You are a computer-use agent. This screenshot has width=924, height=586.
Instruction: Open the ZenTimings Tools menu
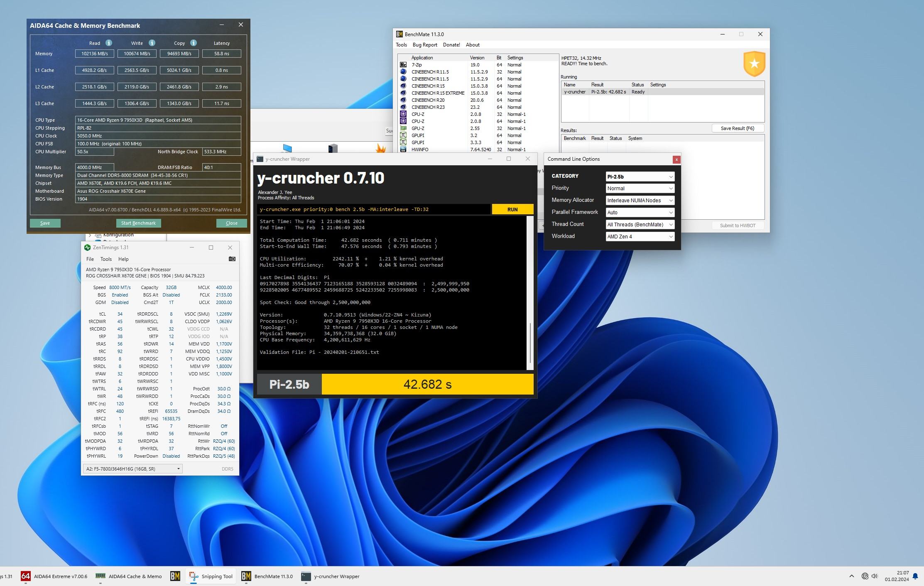(106, 259)
